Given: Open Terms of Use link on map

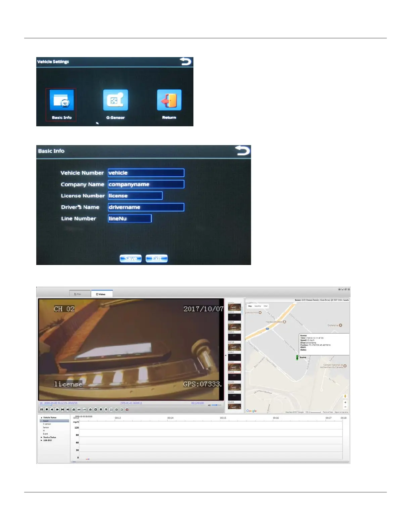Looking at the screenshot, I should 328,412.
